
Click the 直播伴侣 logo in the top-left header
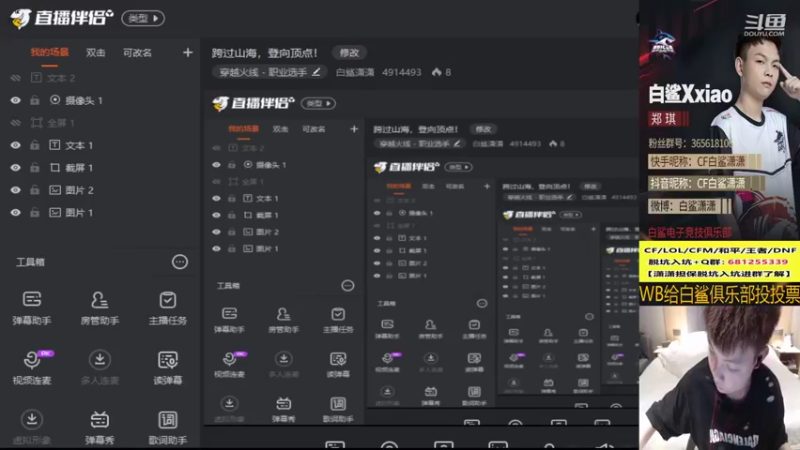point(61,18)
